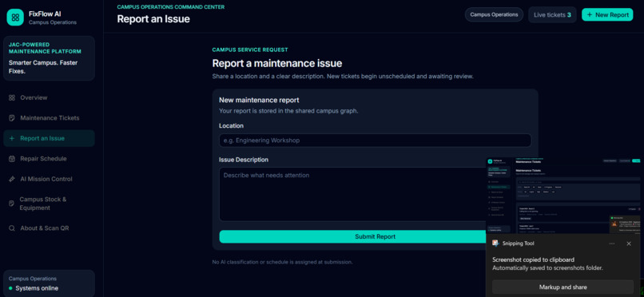Click the New Report button
The image size is (644, 297).
(607, 14)
